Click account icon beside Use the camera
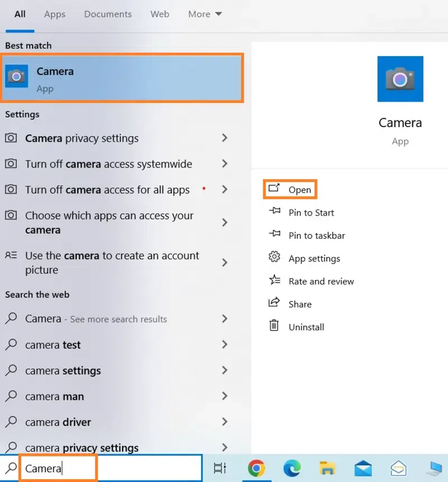This screenshot has width=448, height=482. 11,255
